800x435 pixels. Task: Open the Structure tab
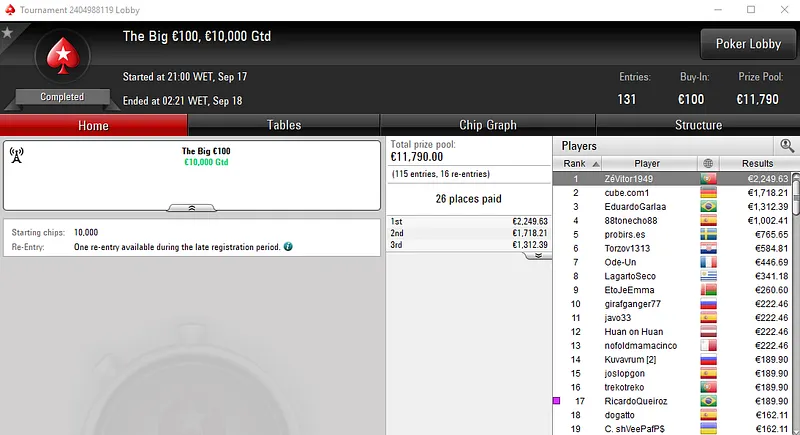click(698, 125)
